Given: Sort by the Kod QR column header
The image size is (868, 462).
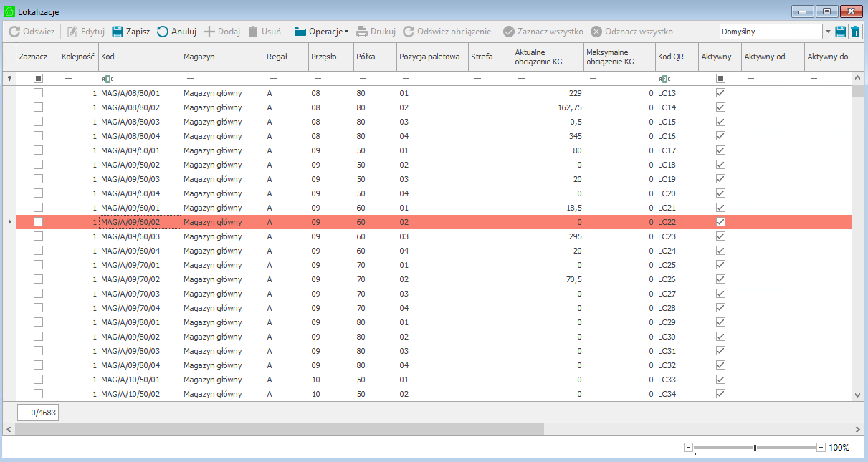Looking at the screenshot, I should click(677, 57).
